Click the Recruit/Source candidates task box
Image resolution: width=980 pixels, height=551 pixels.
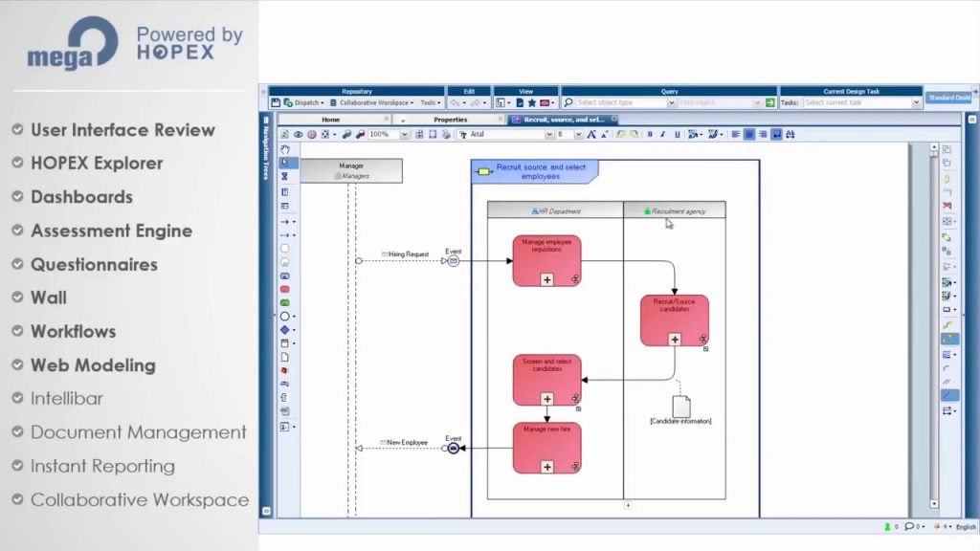(675, 321)
